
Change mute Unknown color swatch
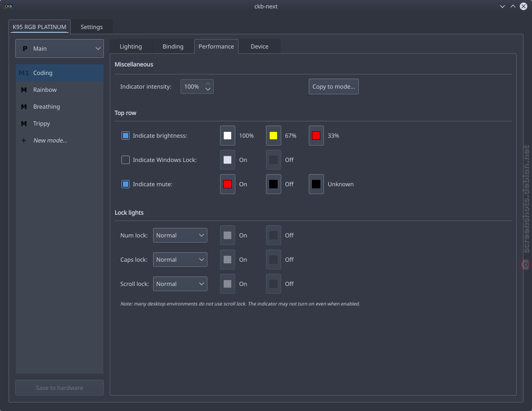pyautogui.click(x=316, y=184)
